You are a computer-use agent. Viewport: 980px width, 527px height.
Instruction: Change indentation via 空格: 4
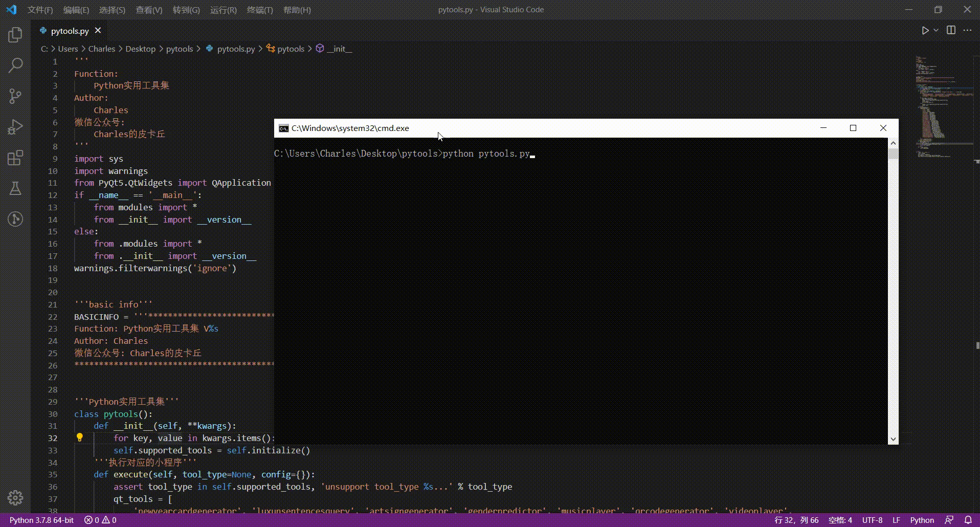840,520
